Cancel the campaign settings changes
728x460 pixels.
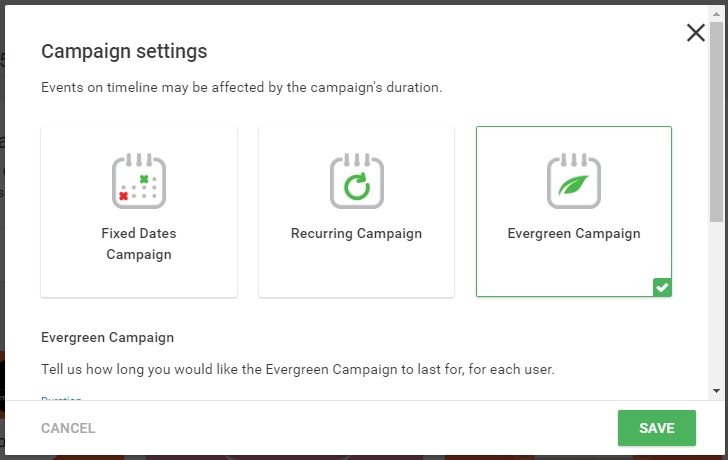point(68,428)
